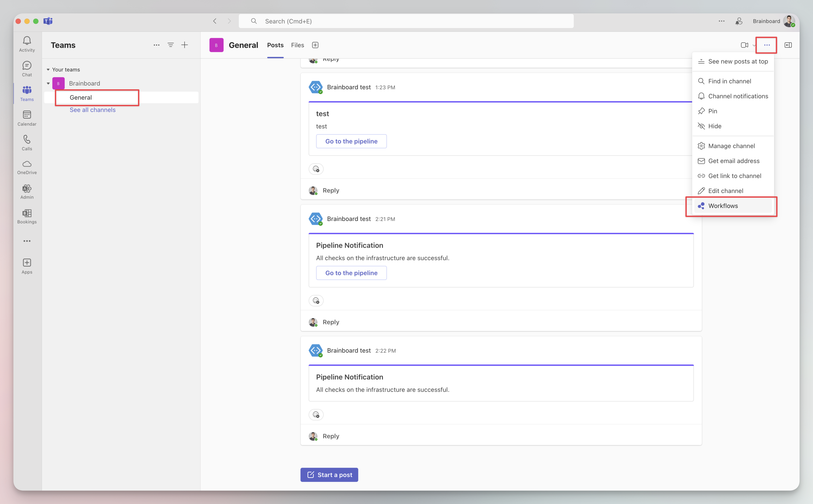Click See all channels link
813x504 pixels.
point(92,110)
